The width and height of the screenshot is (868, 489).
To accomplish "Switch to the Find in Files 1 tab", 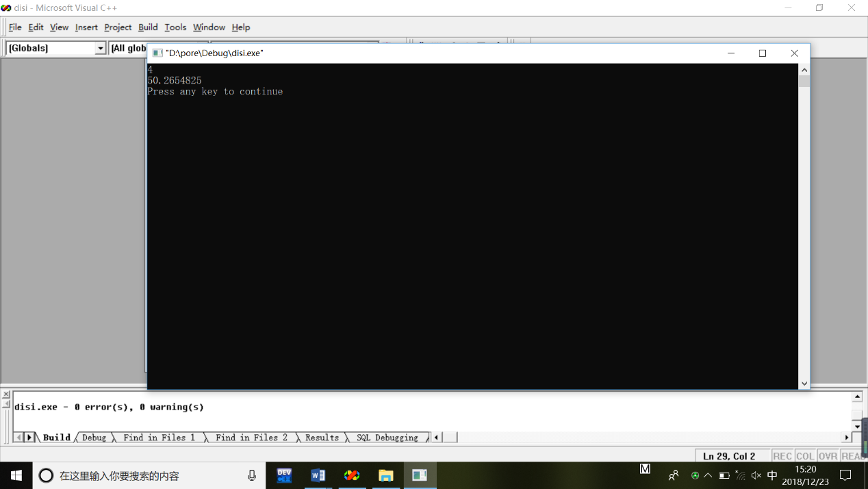I will 159,438.
